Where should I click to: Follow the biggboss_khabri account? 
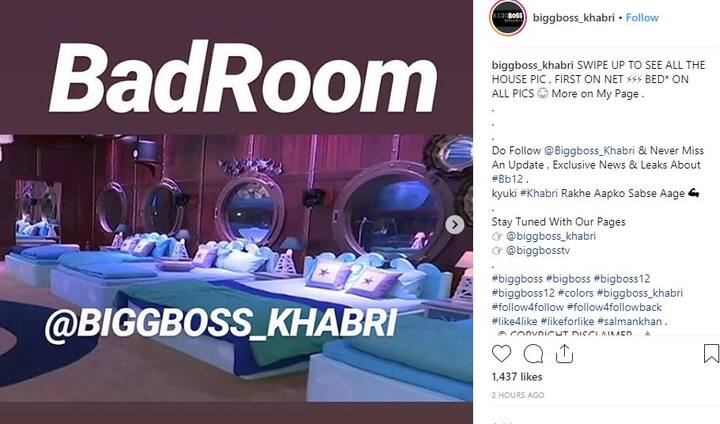click(x=642, y=18)
